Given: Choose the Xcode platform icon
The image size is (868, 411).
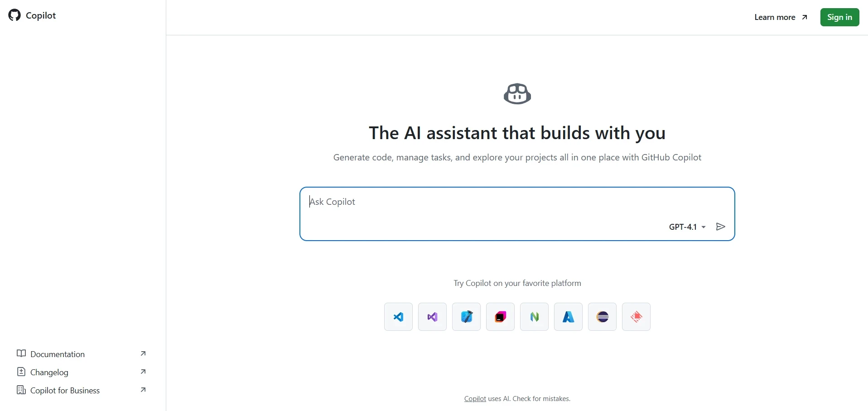Looking at the screenshot, I should click(x=467, y=316).
